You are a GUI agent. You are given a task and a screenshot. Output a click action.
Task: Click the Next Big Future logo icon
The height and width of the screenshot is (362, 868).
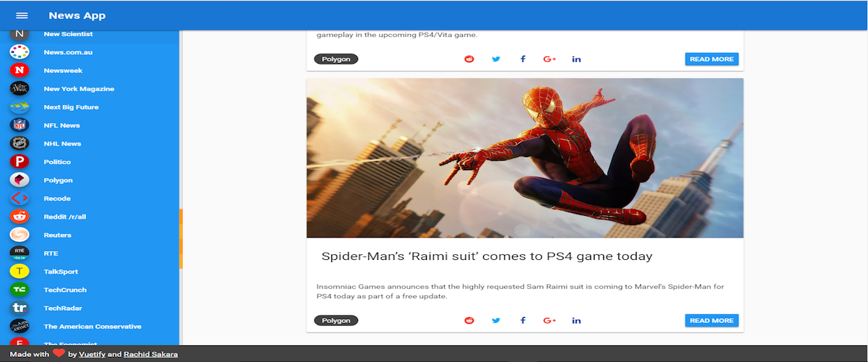pos(20,107)
